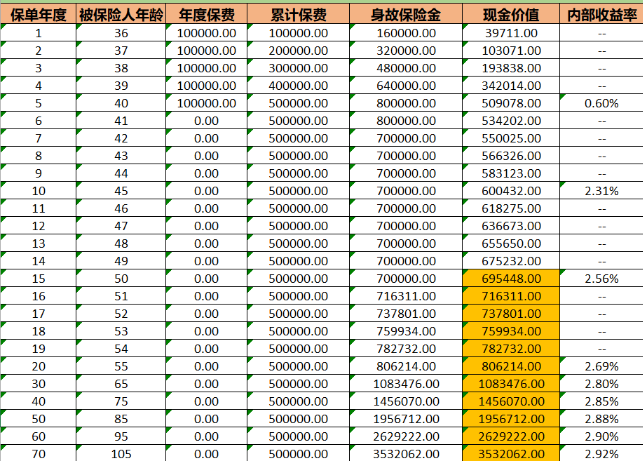Select the cumulative premium cell 200000.00
The width and height of the screenshot is (643, 461).
click(x=299, y=49)
